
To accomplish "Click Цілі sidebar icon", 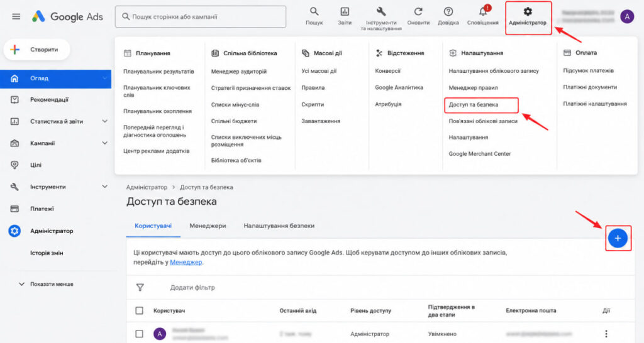I will 14,165.
